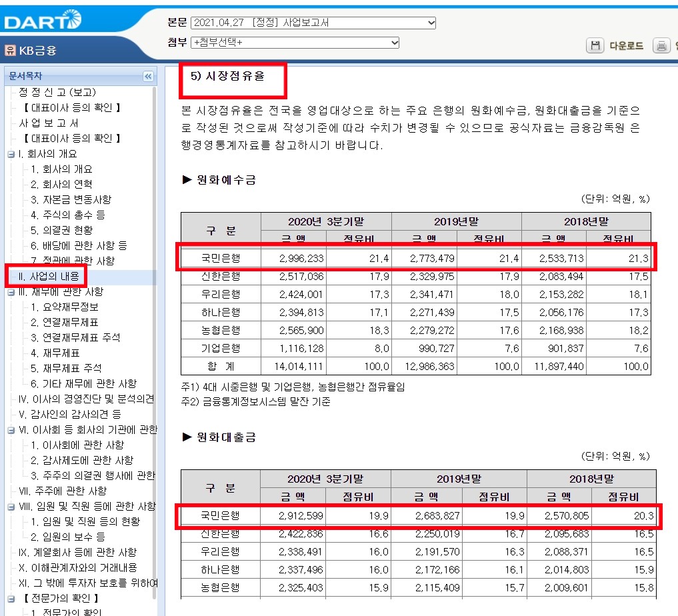The width and height of the screenshot is (678, 616).
Task: Select 4. 재무제표 item
Action: click(x=55, y=353)
